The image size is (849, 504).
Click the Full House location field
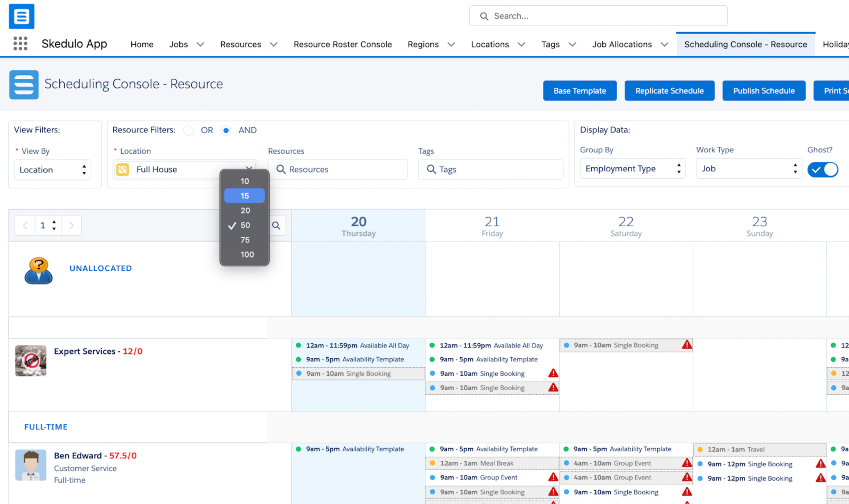click(185, 169)
